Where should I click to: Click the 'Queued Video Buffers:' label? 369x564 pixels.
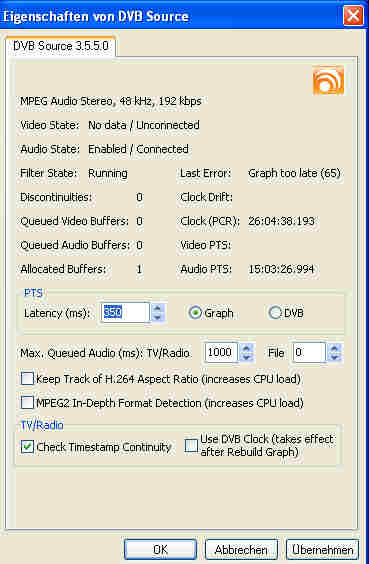coord(74,221)
